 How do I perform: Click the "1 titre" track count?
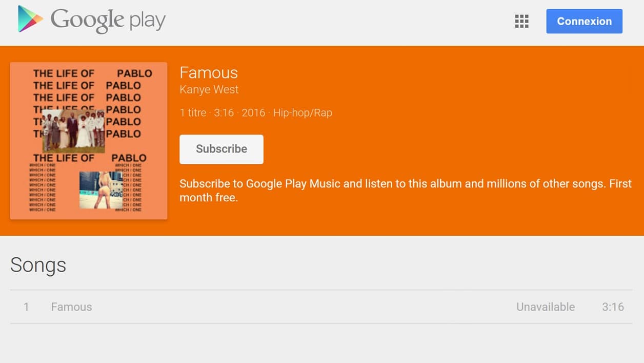coord(193,112)
